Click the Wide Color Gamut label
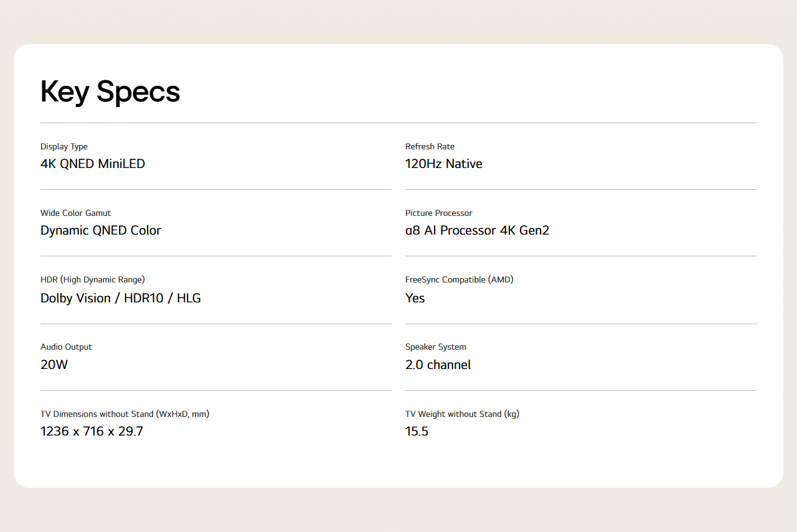This screenshot has height=532, width=797. (75, 213)
